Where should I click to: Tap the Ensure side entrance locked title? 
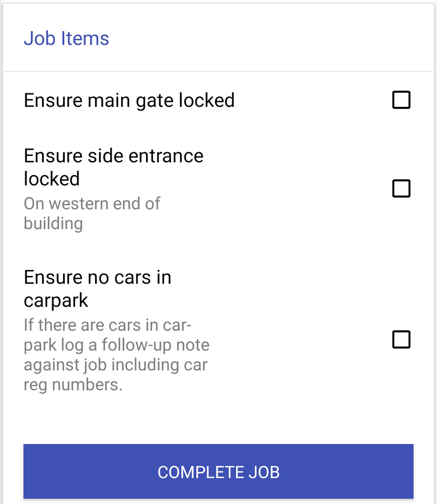point(114,167)
